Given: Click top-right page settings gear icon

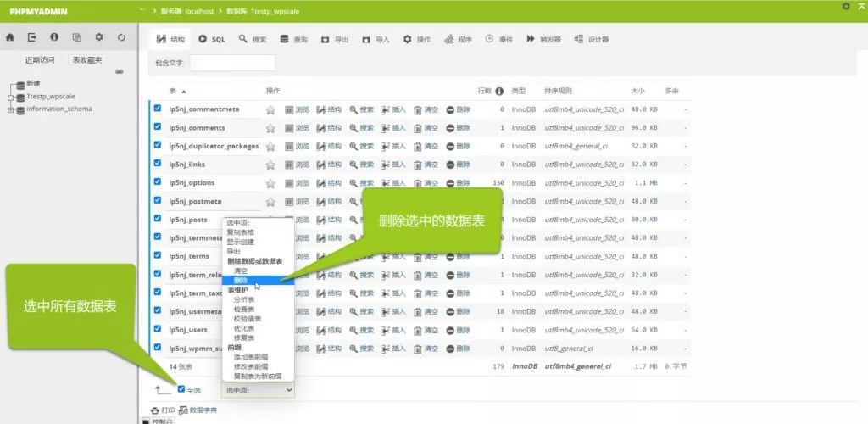Looking at the screenshot, I should (846, 6).
